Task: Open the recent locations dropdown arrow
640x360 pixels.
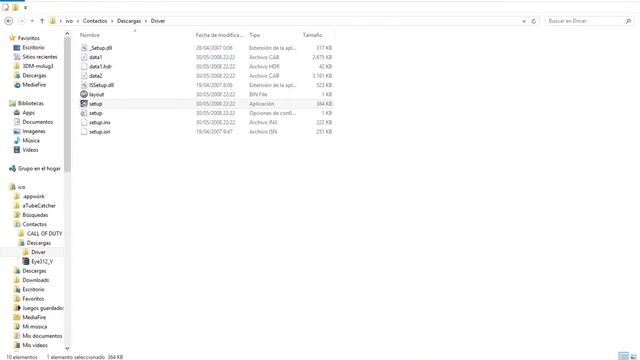Action: click(x=32, y=21)
